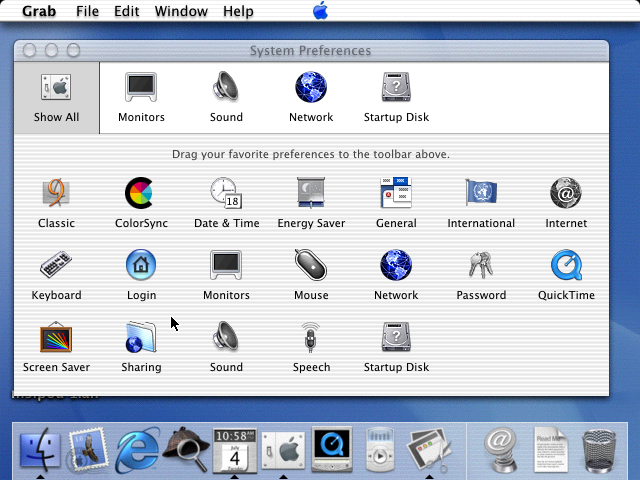Image resolution: width=640 pixels, height=480 pixels.
Task: Open the Help menu
Action: 238,11
